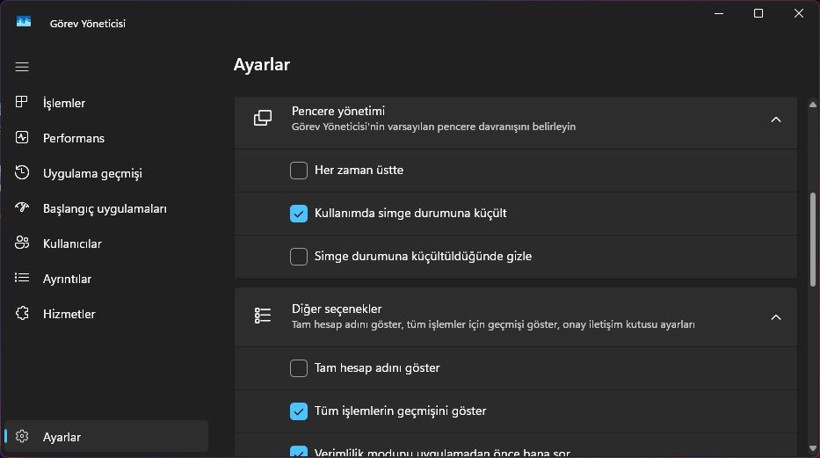Click the Ayarlar gear icon
820x458 pixels.
tap(22, 436)
